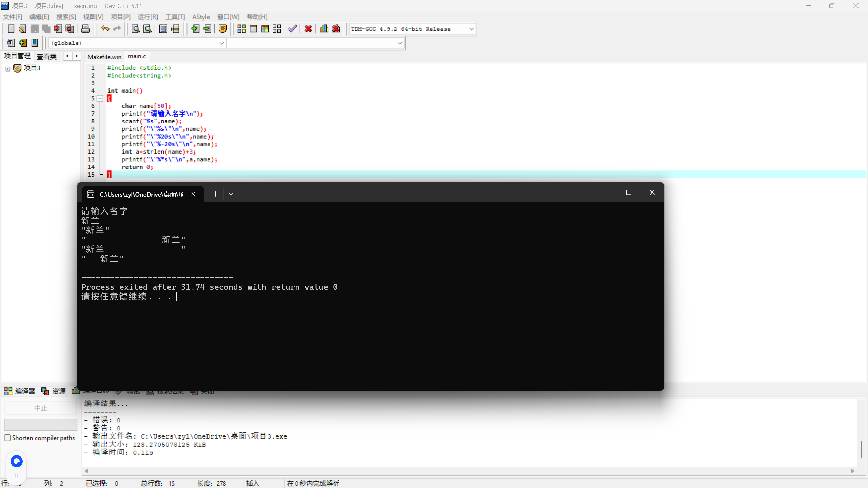Enable Shorten compiler paths checkbox
The image size is (868, 488).
(x=7, y=438)
